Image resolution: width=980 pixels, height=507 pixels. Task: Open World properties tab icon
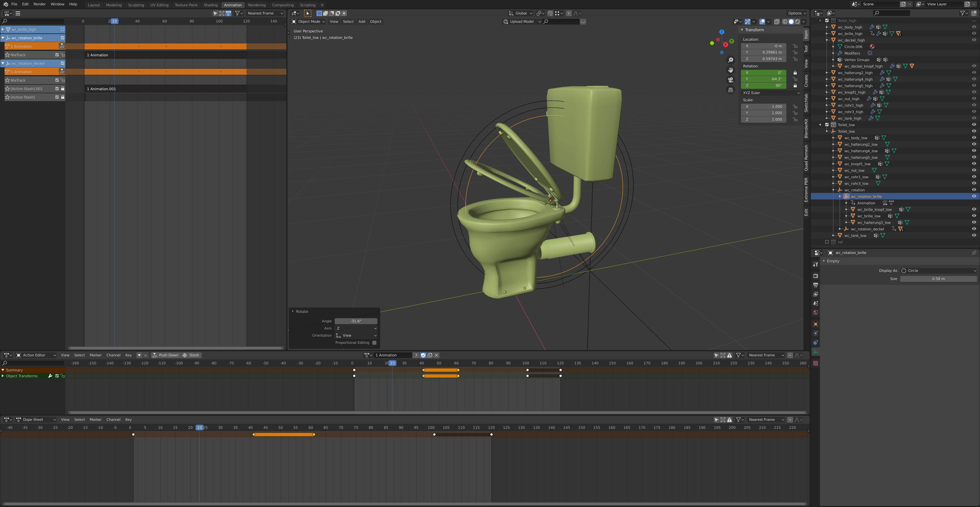pos(815,313)
